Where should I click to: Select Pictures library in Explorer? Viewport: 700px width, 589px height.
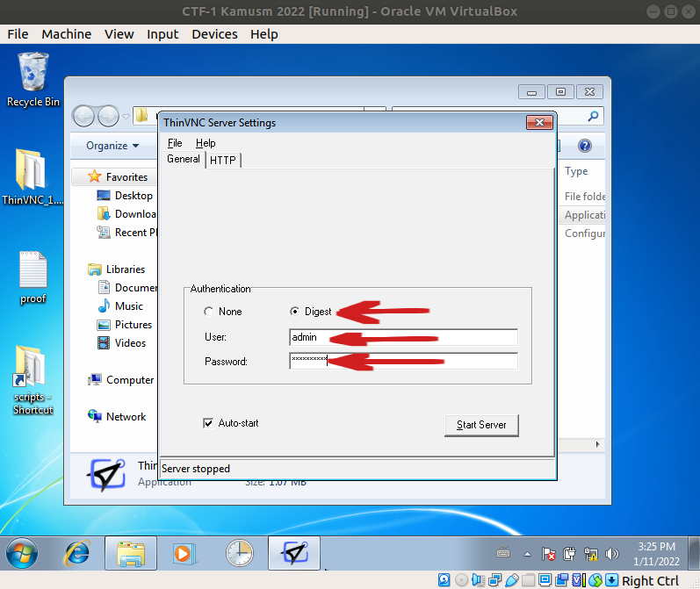click(x=125, y=325)
